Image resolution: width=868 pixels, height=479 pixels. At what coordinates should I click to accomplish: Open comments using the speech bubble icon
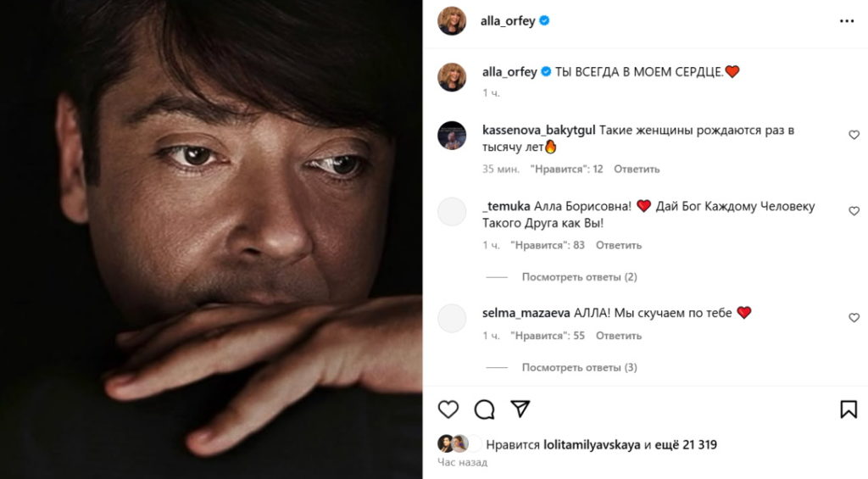pyautogui.click(x=484, y=409)
